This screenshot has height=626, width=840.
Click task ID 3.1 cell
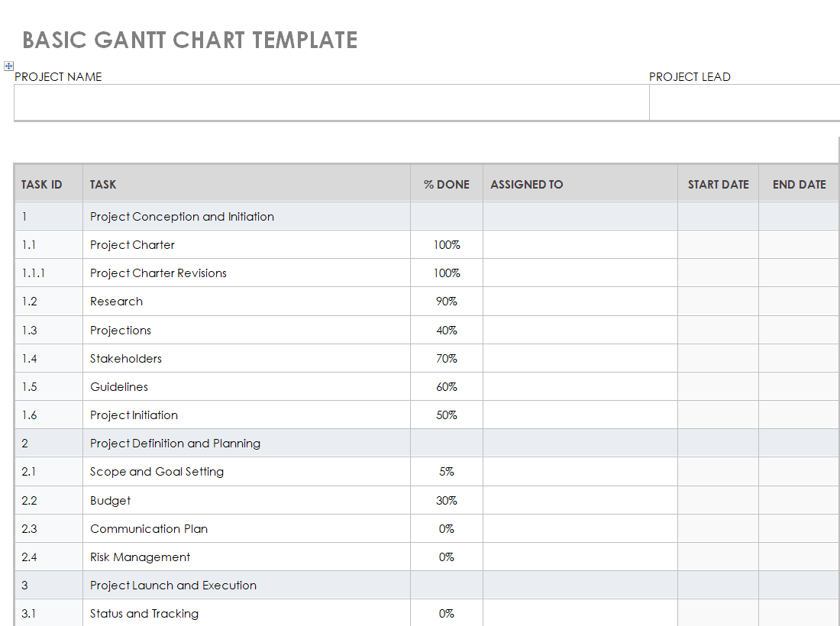pyautogui.click(x=49, y=613)
